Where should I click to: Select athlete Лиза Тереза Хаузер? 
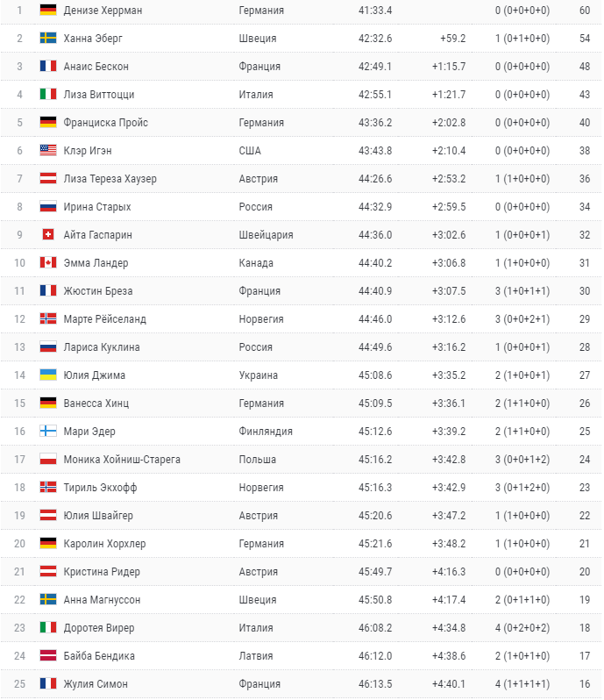(110, 179)
